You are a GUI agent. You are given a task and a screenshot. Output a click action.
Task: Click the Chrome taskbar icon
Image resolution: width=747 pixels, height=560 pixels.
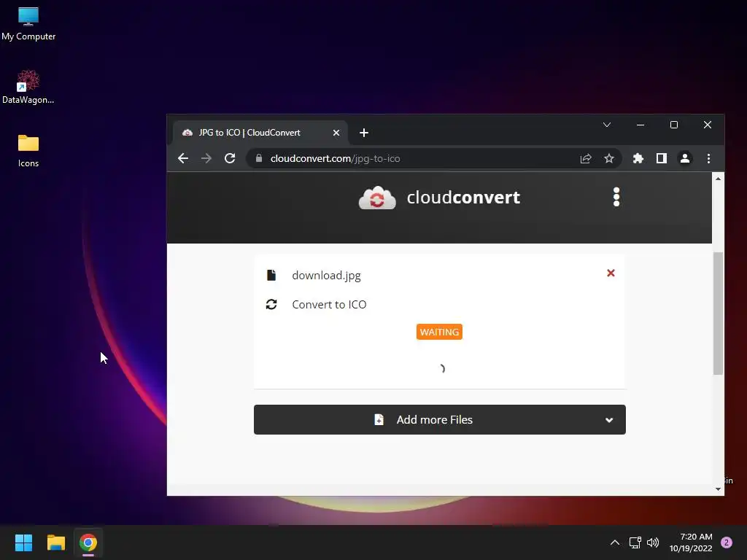pos(88,542)
